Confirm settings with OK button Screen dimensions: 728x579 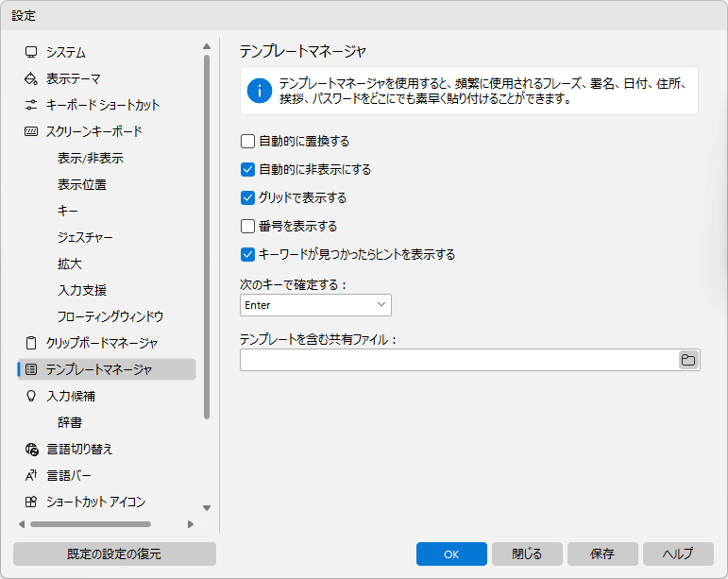451,553
